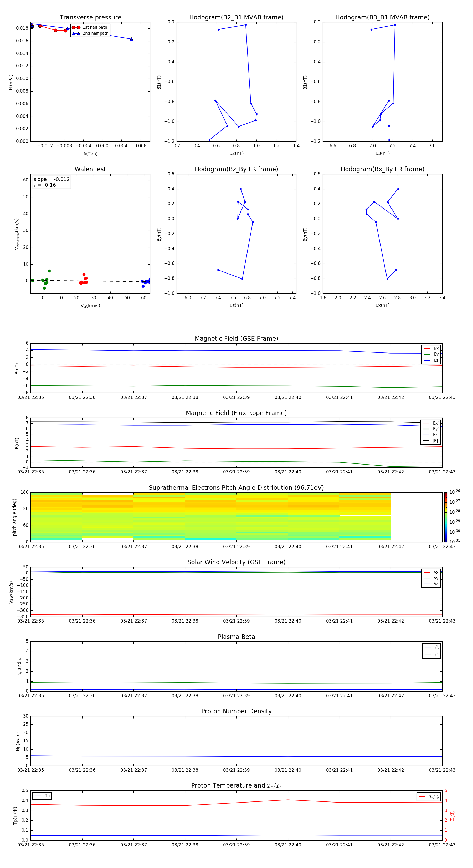
Task: Click the "Transverse pressure" plot title
Action: click(90, 18)
